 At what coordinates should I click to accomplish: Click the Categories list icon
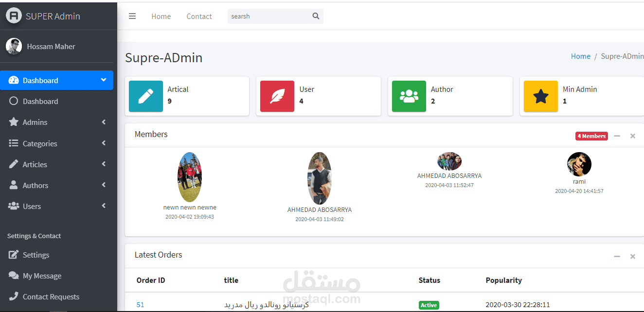click(14, 143)
